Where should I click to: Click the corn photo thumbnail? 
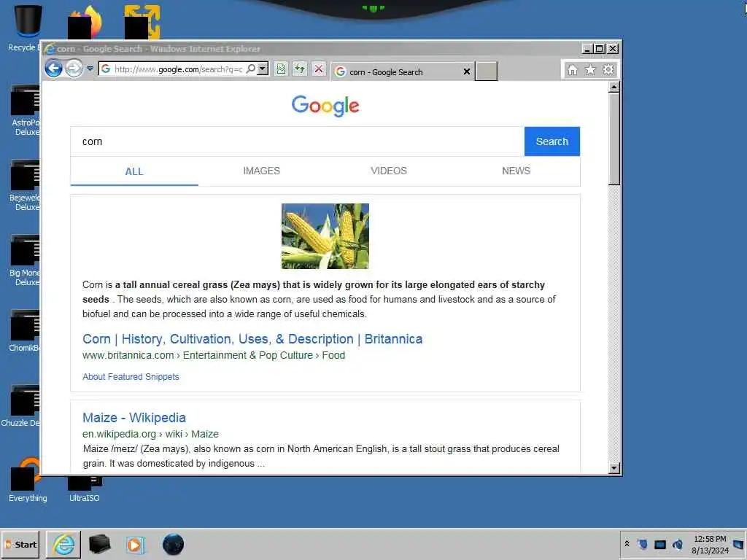tap(325, 236)
